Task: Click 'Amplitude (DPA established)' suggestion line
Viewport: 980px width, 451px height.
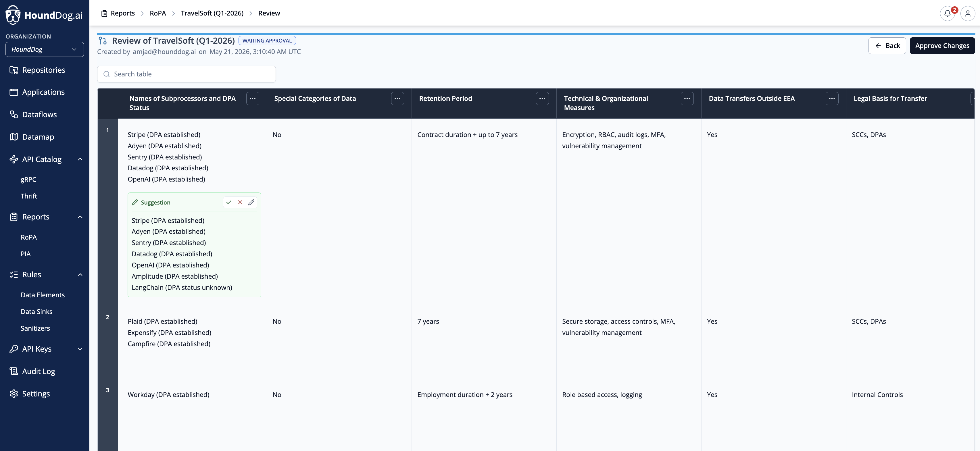Action: 175,276
